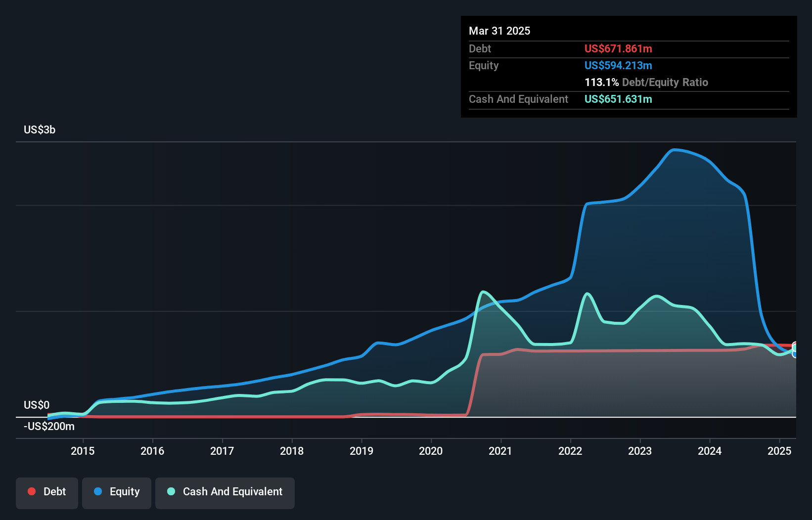The height and width of the screenshot is (520, 812).
Task: Click the Mar 31 2025 tooltip header
Action: (499, 31)
